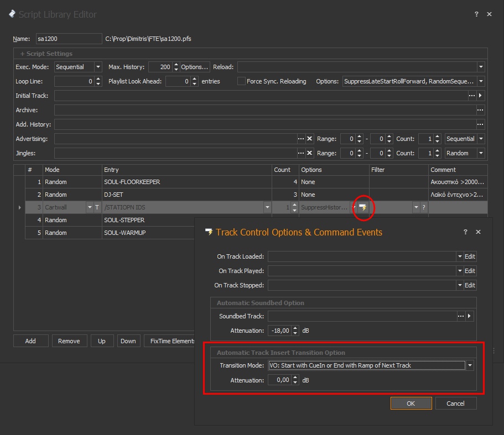This screenshot has width=504, height=435.
Task: Browse for Initial Track with ellipsis button
Action: 471,96
